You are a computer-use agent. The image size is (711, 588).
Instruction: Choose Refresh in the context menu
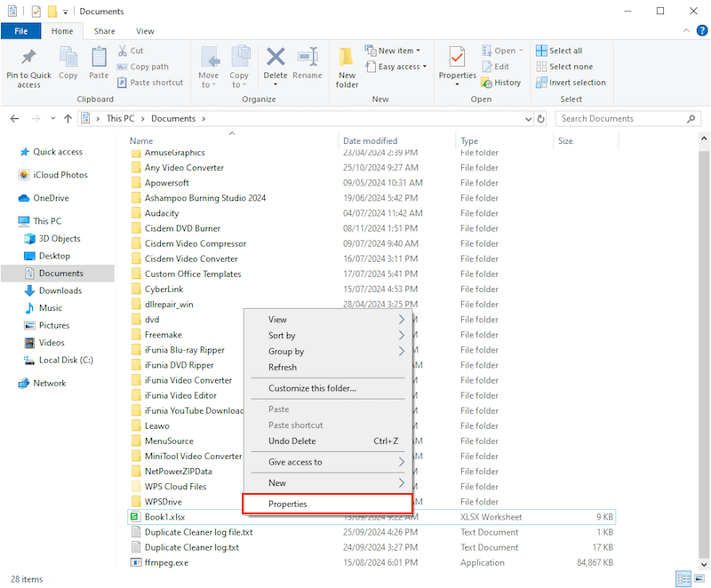[x=327, y=368]
